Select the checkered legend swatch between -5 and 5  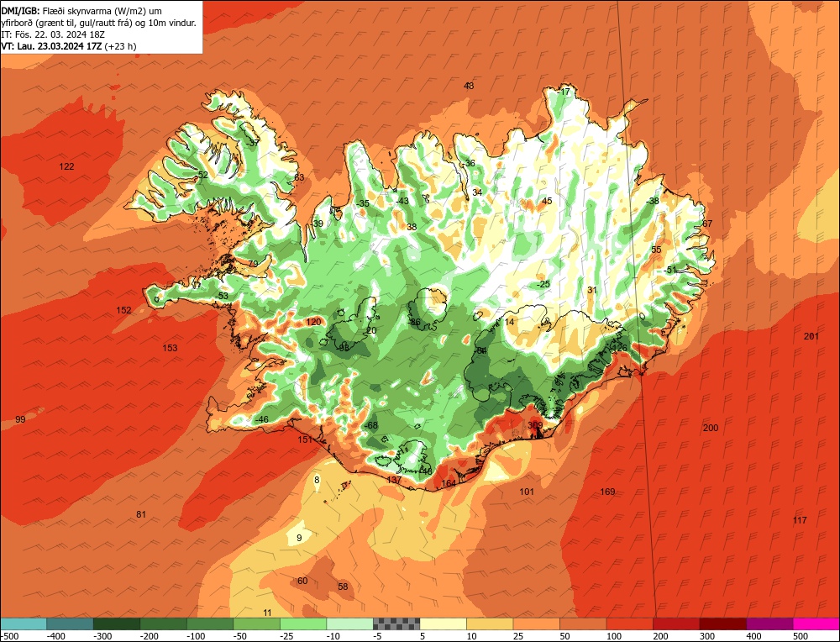coord(396,624)
